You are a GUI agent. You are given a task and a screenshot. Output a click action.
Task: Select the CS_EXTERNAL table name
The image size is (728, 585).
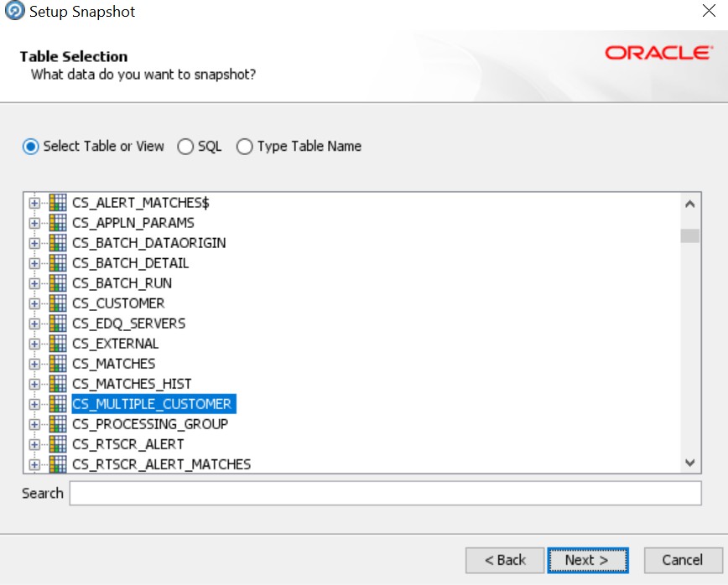pos(115,344)
